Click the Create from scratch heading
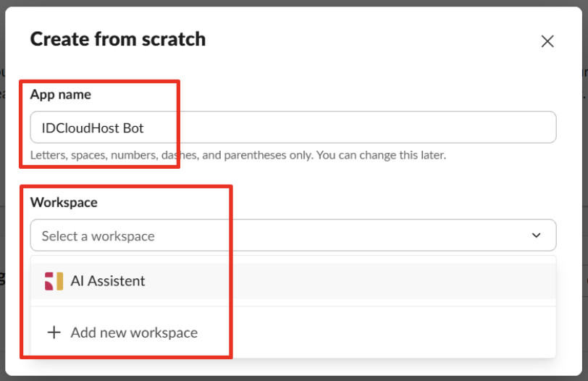This screenshot has width=588, height=381. point(118,39)
